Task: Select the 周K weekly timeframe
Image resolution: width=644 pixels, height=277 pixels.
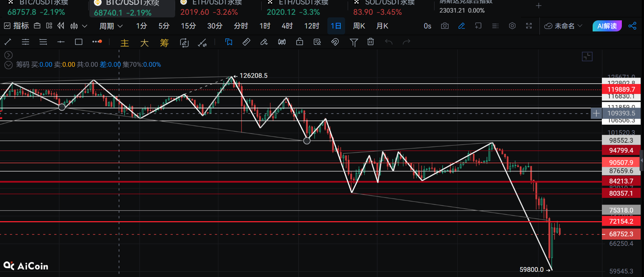Action: (359, 26)
